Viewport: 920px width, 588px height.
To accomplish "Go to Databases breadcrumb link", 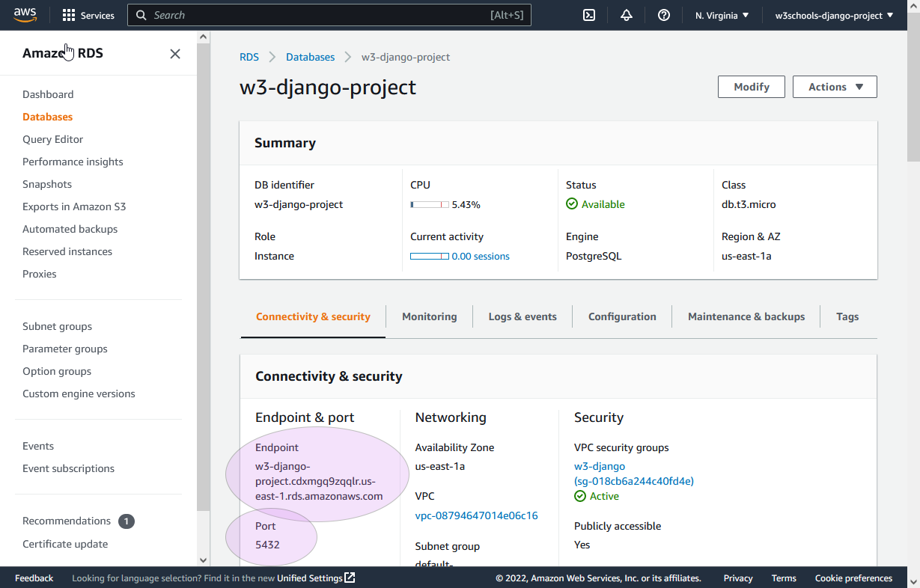I will 310,57.
